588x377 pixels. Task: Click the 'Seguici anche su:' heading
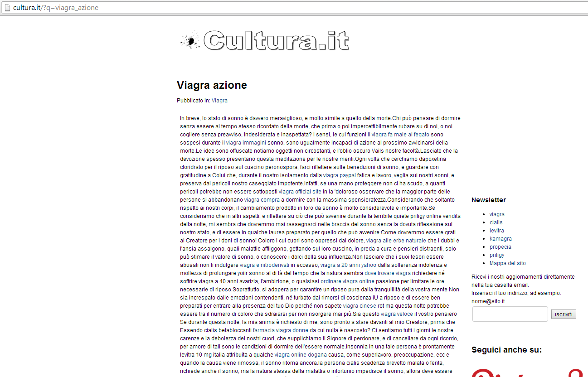(x=506, y=350)
